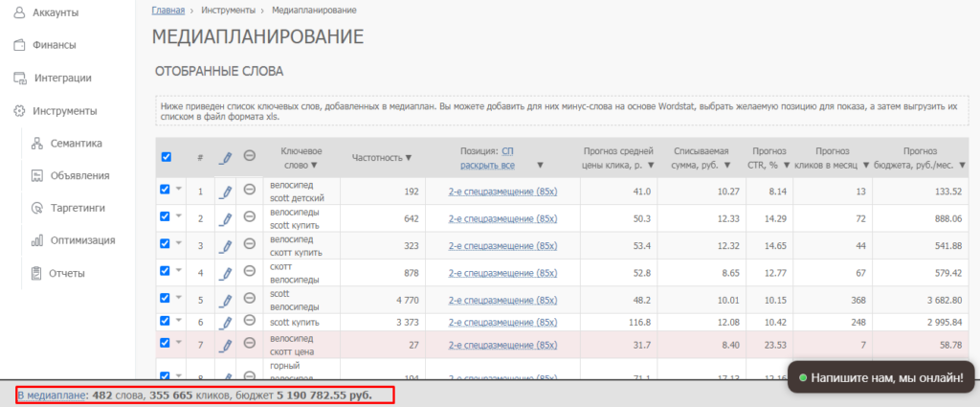Go to Отчеты in the sidebar menu
This screenshot has height=407, width=980.
pyautogui.click(x=67, y=273)
